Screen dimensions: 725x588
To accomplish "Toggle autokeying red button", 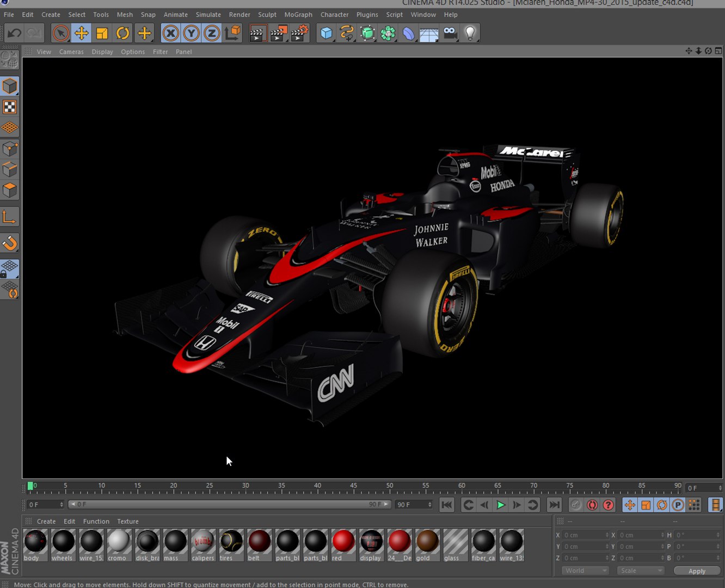I will click(x=592, y=505).
